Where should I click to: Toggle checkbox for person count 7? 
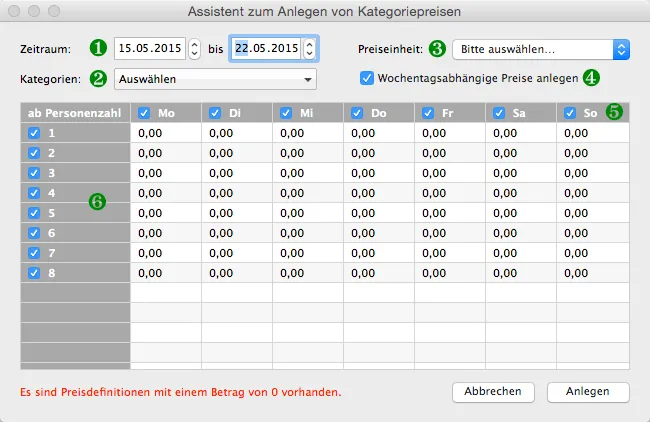click(x=34, y=253)
